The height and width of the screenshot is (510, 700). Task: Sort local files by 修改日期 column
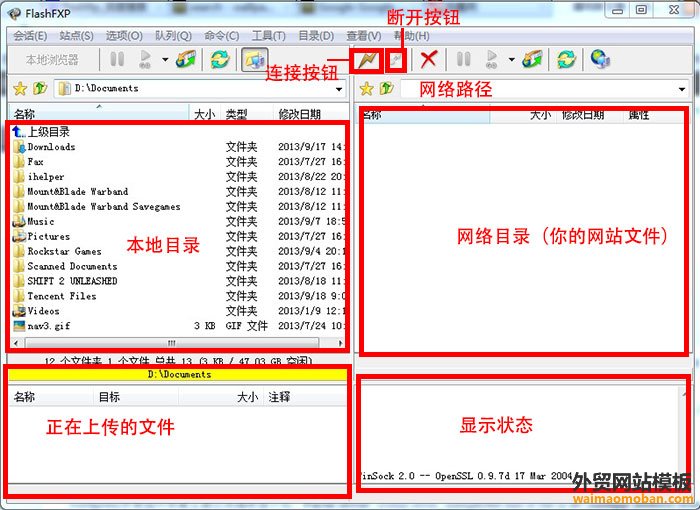click(x=310, y=113)
